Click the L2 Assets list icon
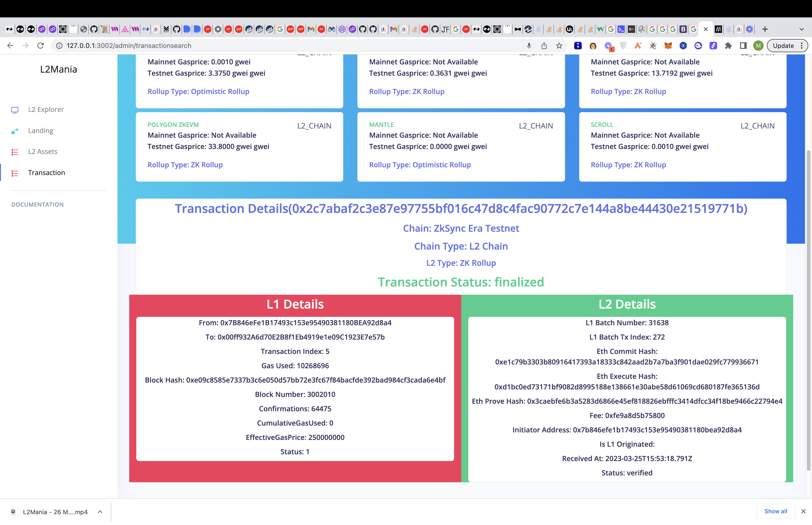The height and width of the screenshot is (525, 812). 15,152
